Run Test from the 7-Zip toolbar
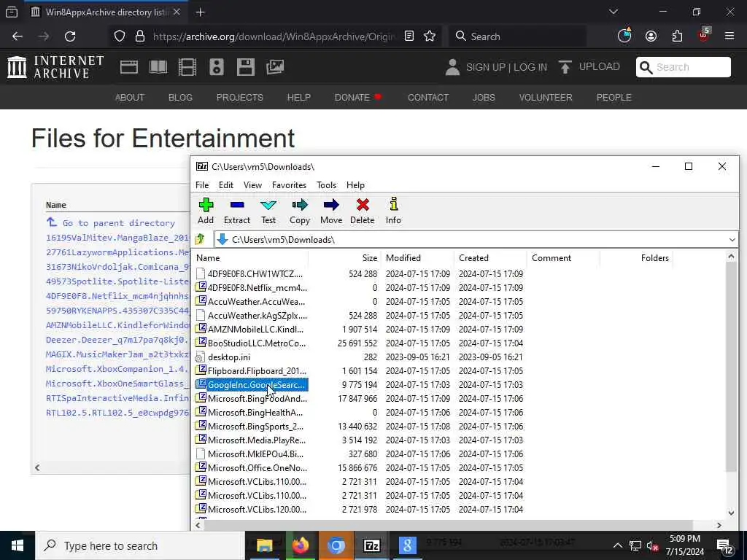747x560 pixels. [x=268, y=211]
